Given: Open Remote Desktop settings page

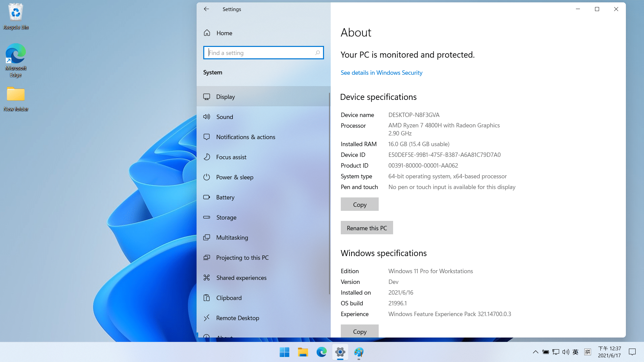Looking at the screenshot, I should tap(263, 318).
